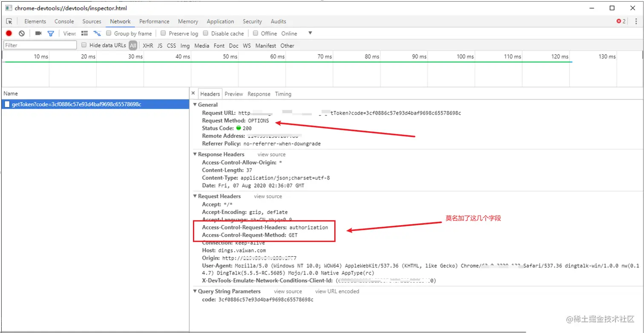Open the Audits tab
This screenshot has width=644, height=333.
click(279, 21)
